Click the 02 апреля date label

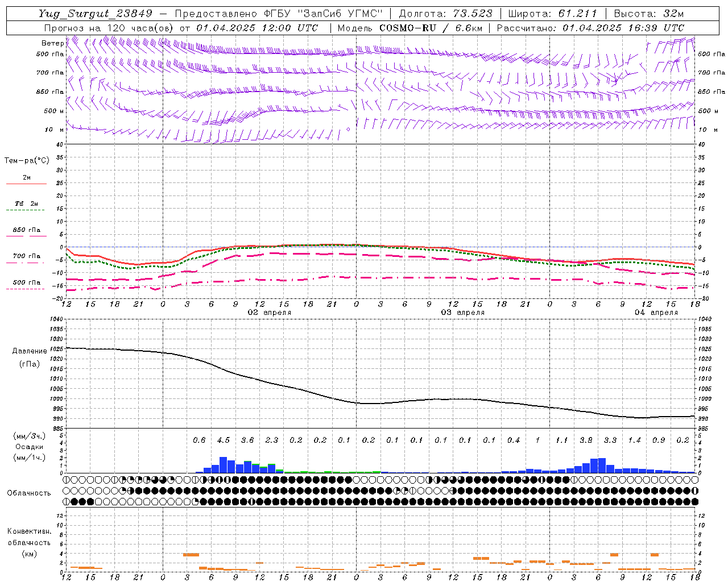pyautogui.click(x=270, y=313)
